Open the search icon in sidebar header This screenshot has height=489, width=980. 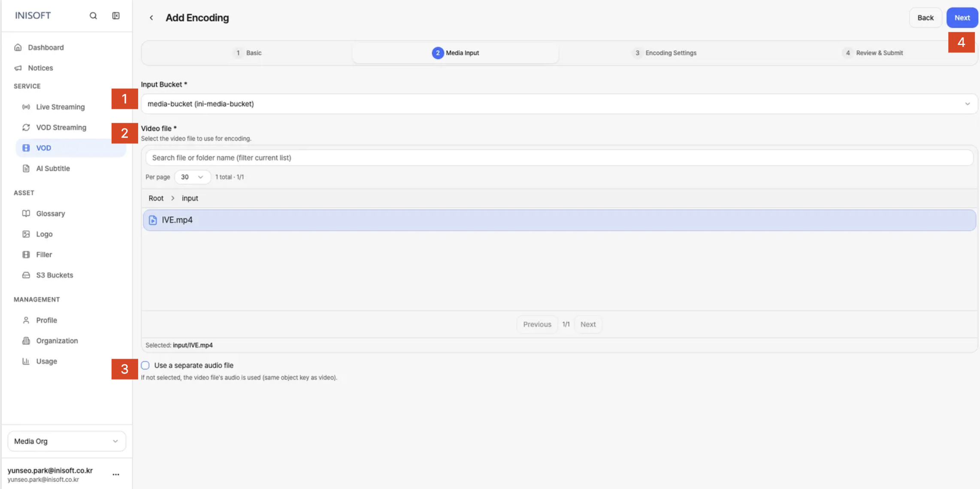click(x=93, y=16)
